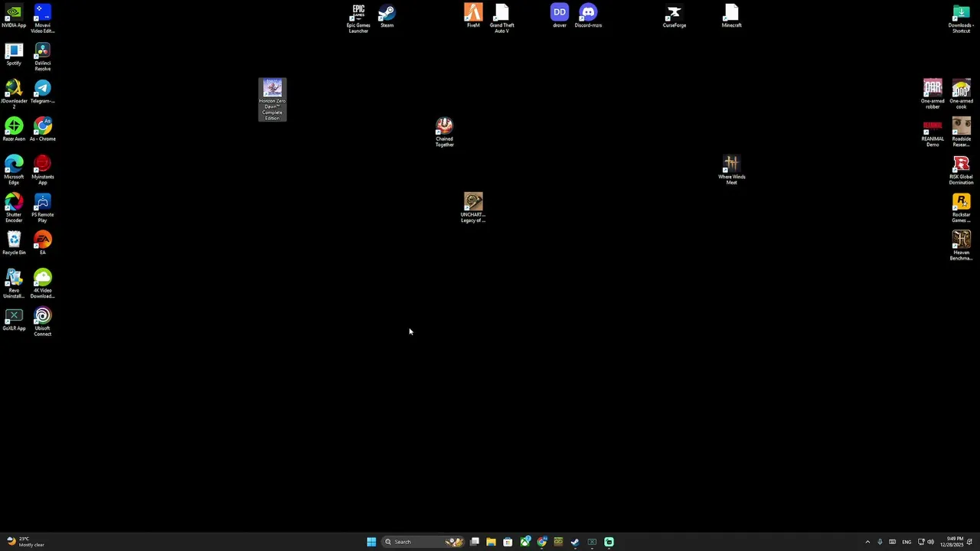Expand the hidden system tray icons

pos(867,542)
